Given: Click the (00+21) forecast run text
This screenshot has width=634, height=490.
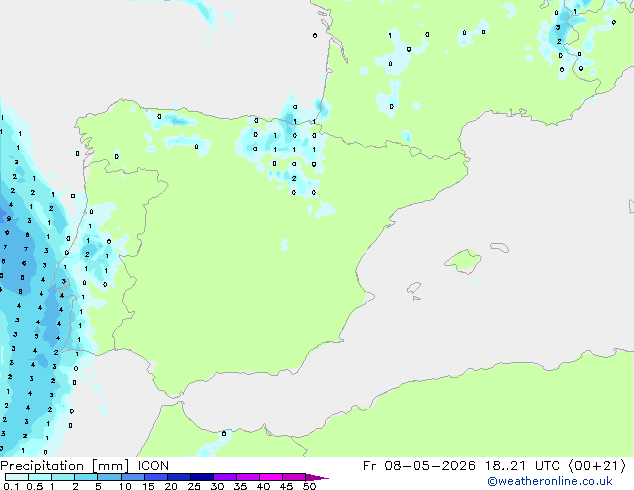Looking at the screenshot, I should (597, 466).
